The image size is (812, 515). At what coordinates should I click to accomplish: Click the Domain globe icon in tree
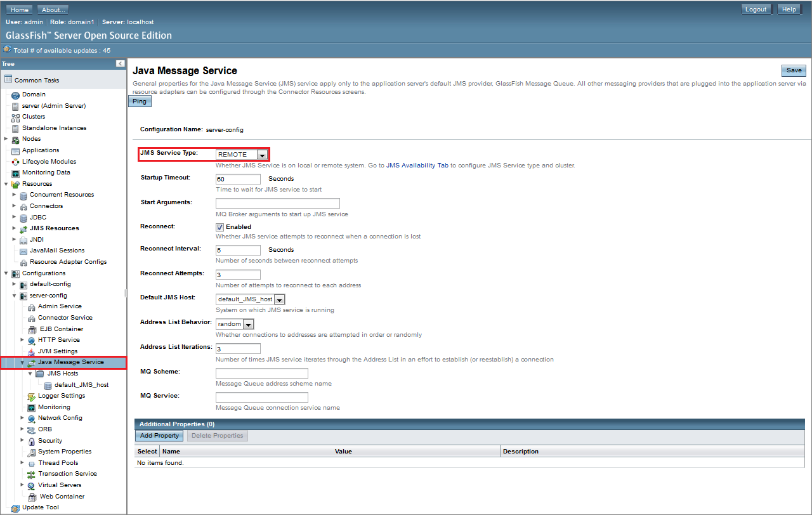coord(16,95)
